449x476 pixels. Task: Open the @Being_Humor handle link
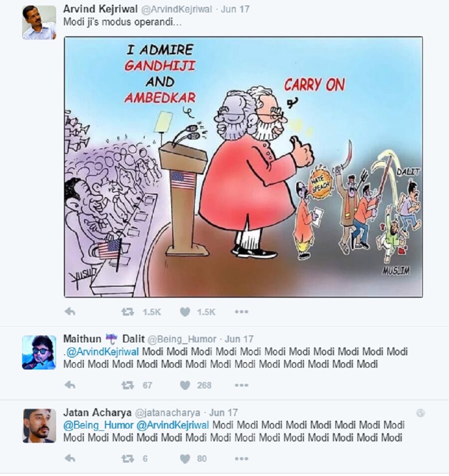[182, 339]
